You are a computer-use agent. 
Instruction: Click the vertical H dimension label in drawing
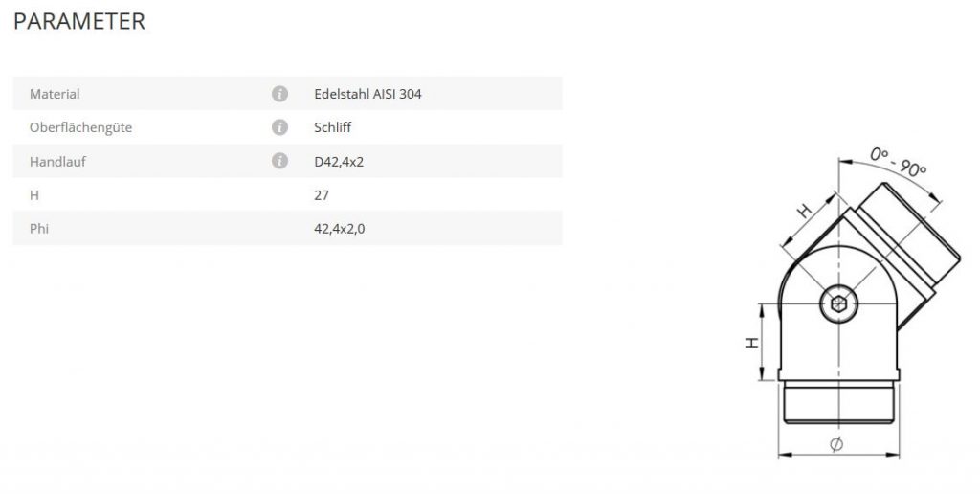(x=753, y=342)
